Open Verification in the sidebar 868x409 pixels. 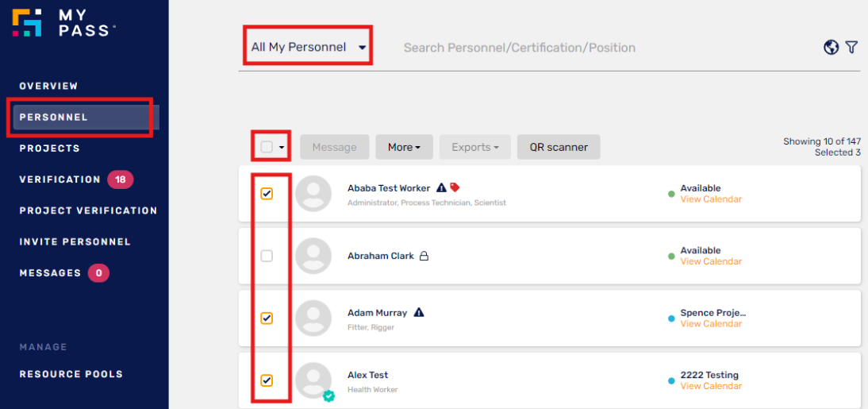point(60,179)
